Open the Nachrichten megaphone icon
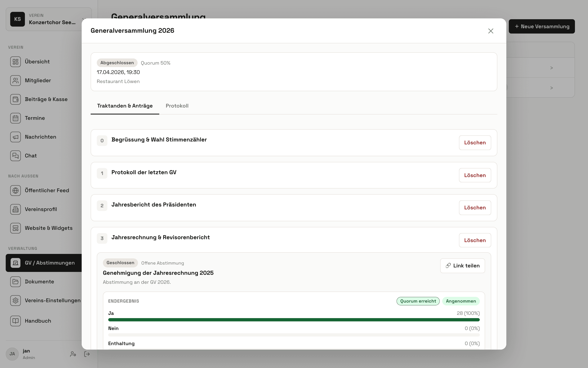 coord(16,137)
